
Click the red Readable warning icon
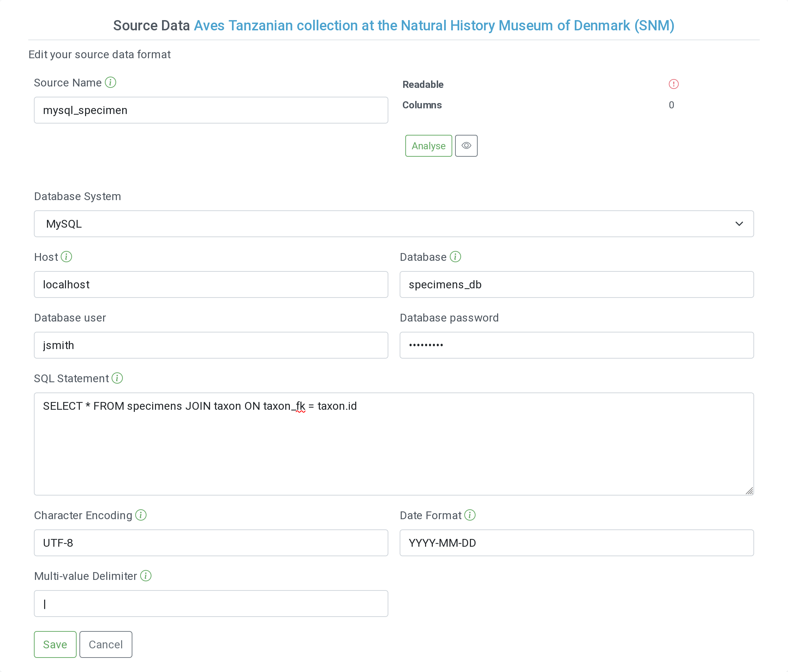674,84
